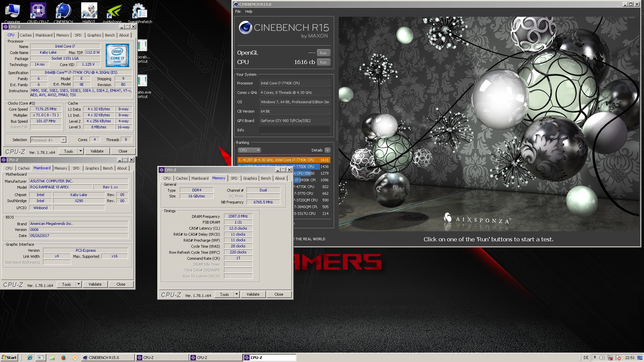This screenshot has height=362, width=644.
Task: Click the GFX Board GeForce GTX 980 Ti field
Action: click(x=295, y=121)
